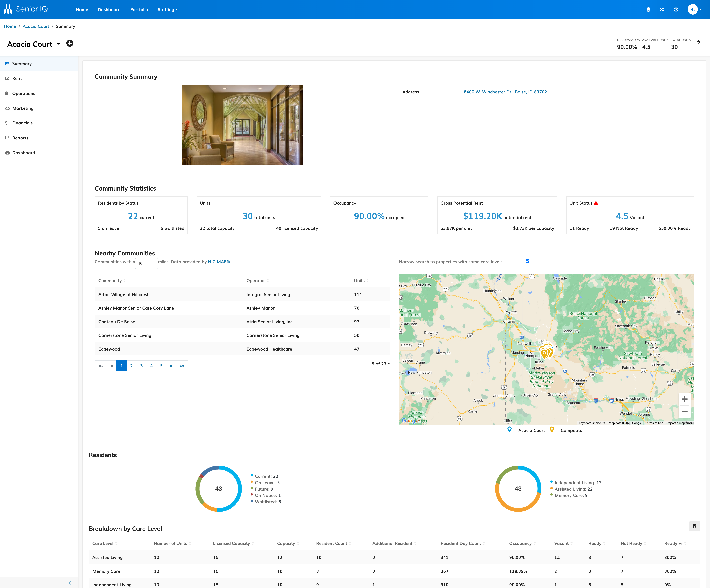The height and width of the screenshot is (588, 710).
Task: Click the miles radius input field
Action: [146, 263]
